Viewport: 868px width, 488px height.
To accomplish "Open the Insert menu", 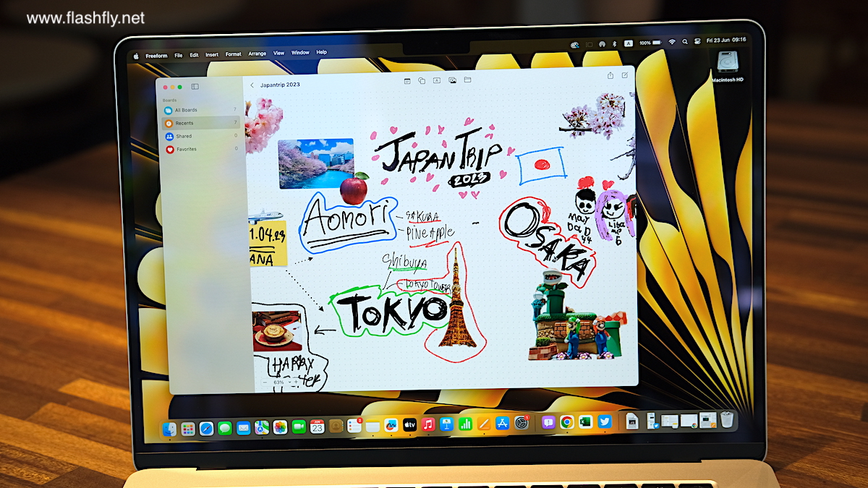I will tap(211, 54).
